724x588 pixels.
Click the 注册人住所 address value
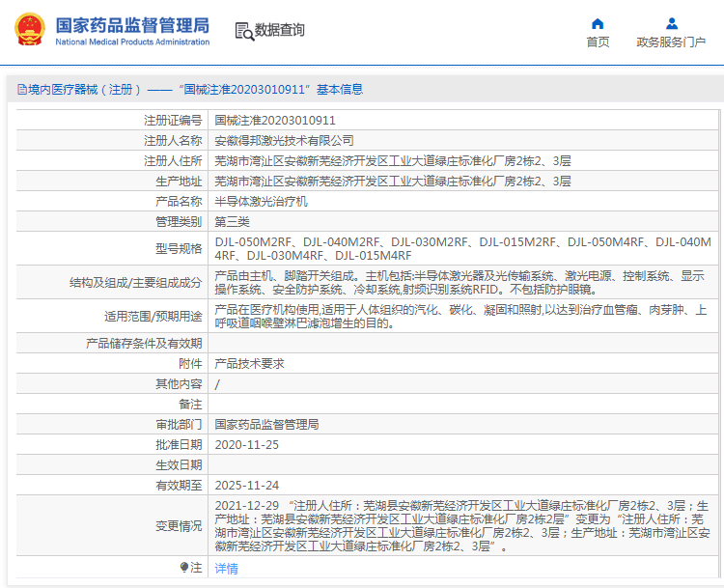coord(393,160)
